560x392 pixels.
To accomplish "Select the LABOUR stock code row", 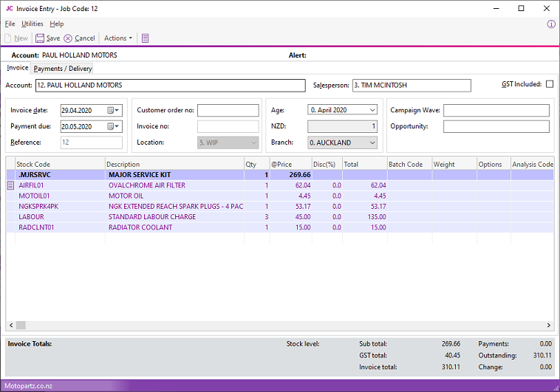I will point(30,217).
